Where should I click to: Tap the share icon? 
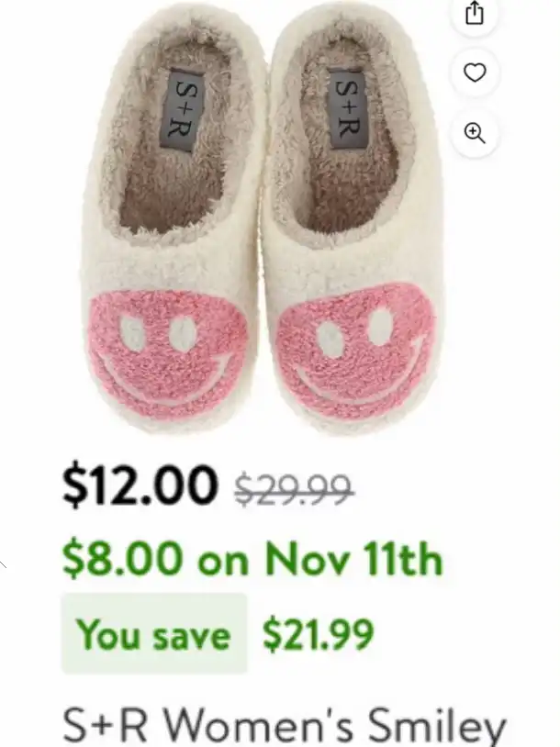click(475, 14)
